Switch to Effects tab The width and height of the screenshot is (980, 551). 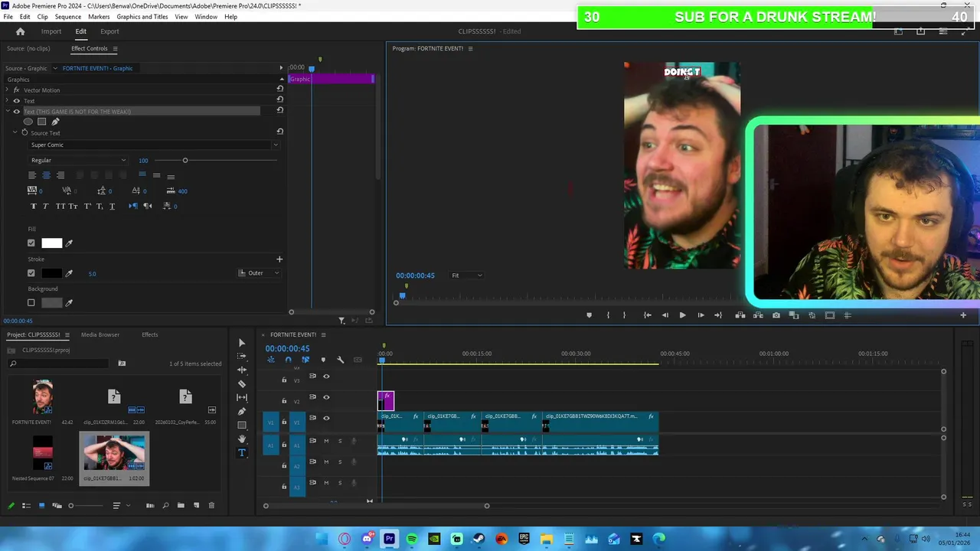point(149,334)
